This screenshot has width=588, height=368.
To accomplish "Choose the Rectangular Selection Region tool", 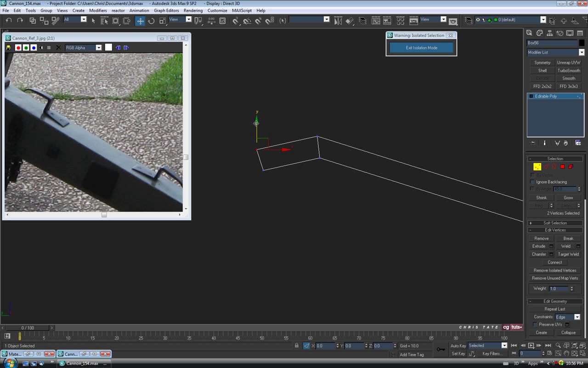I will (116, 20).
